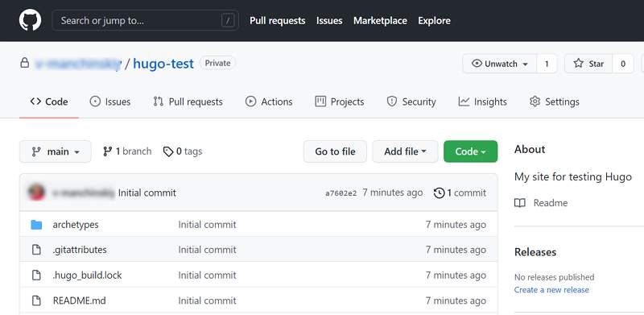Open Initial commit link in .gitattributes row

207,250
